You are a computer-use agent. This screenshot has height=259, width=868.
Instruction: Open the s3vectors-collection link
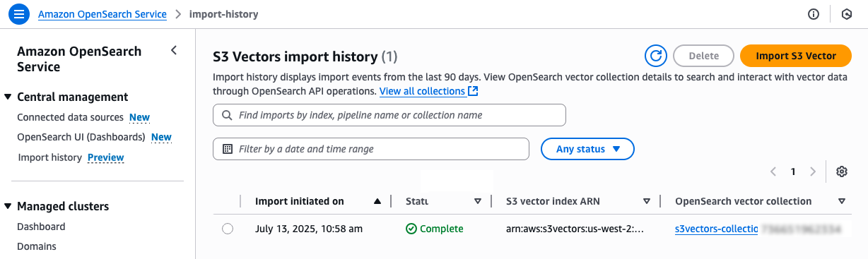coord(717,229)
